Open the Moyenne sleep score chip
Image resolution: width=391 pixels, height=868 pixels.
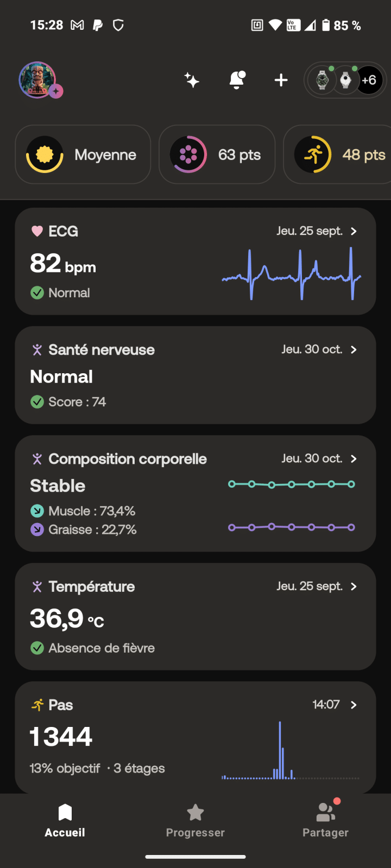point(83,155)
